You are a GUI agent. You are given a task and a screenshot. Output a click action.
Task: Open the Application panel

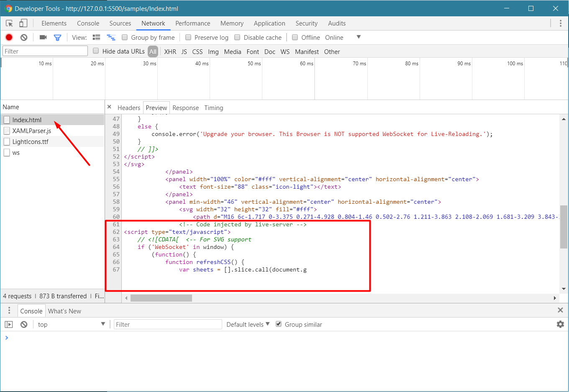pos(269,23)
